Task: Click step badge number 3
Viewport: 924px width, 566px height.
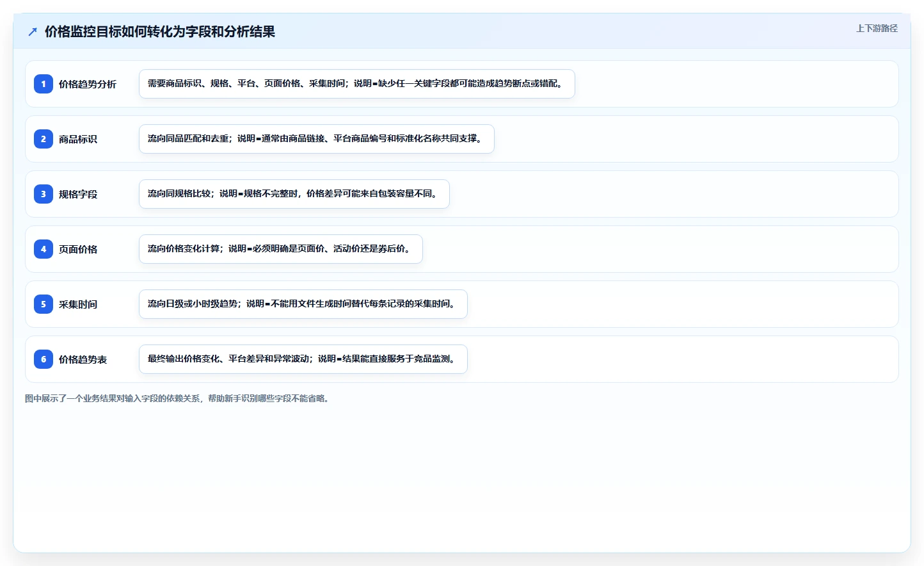Action: 44,194
